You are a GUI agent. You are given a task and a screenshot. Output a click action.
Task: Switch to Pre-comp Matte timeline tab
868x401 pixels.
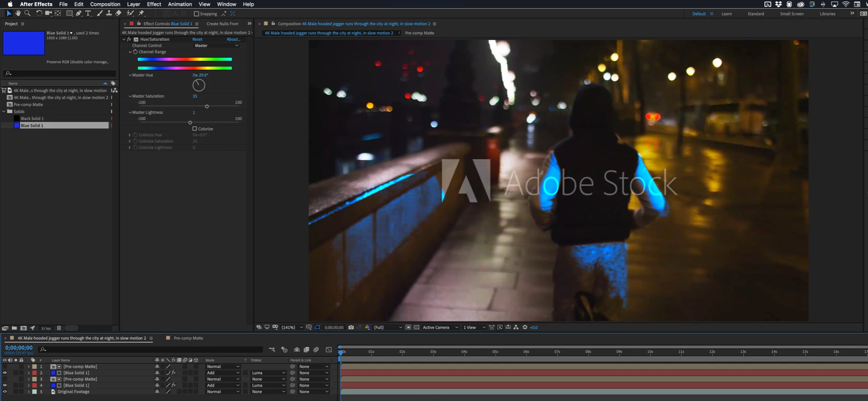point(189,338)
